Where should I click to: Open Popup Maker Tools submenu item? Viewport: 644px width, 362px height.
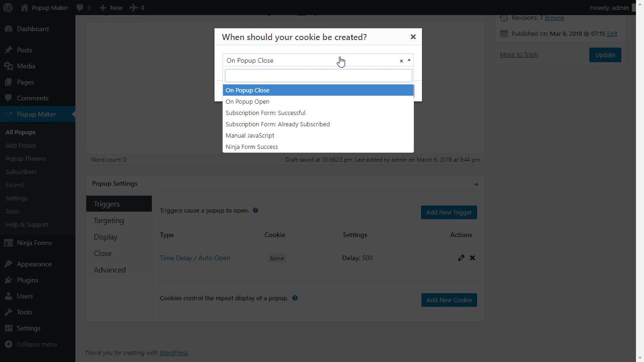pos(12,212)
